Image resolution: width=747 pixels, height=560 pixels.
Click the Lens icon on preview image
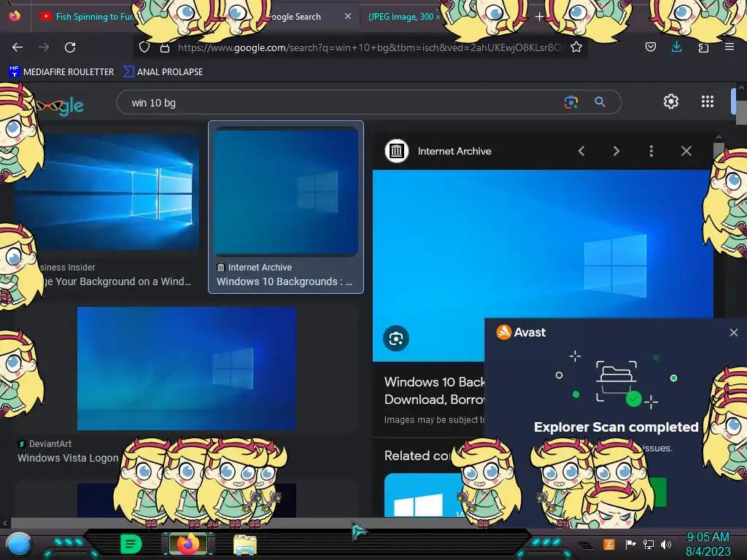396,338
